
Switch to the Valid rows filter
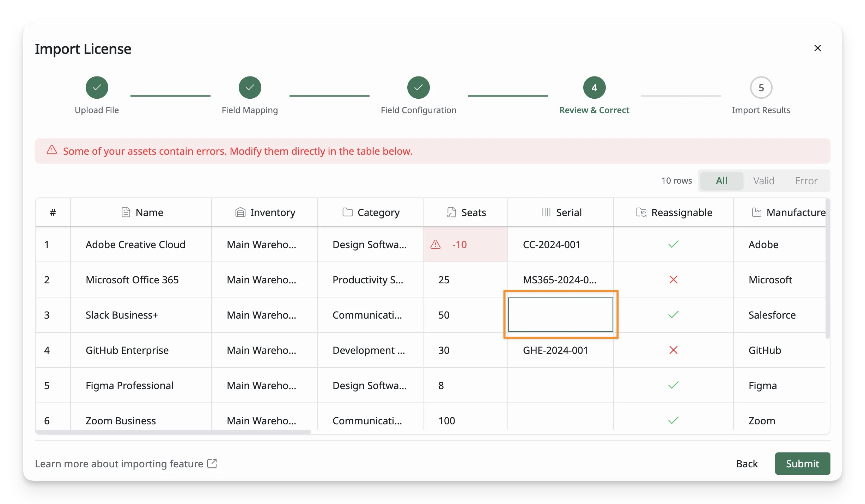tap(763, 180)
